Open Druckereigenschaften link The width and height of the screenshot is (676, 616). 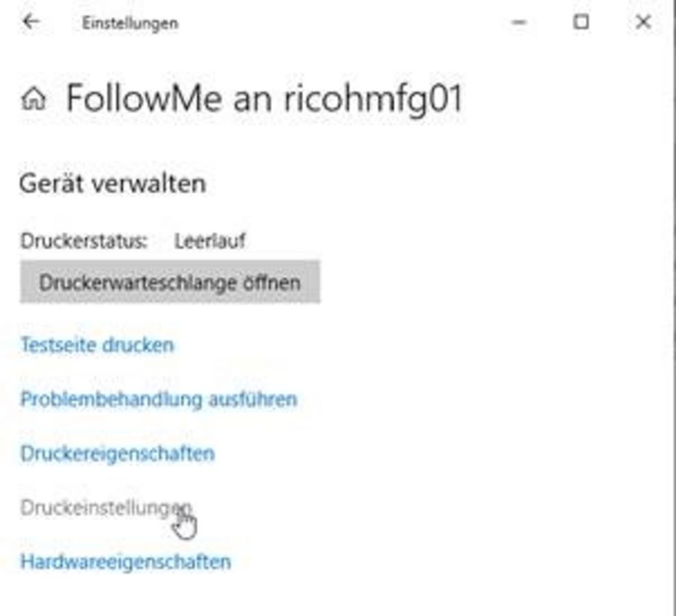coord(117,454)
